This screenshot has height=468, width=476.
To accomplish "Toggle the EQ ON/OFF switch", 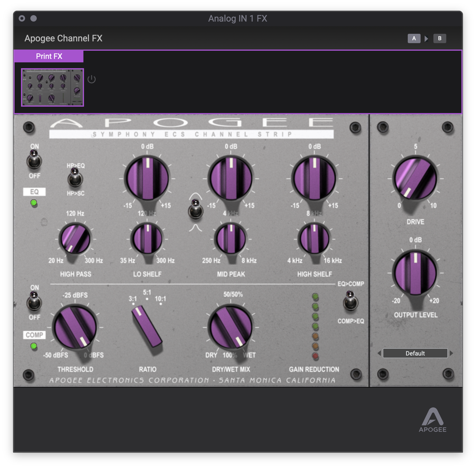I will tap(34, 160).
